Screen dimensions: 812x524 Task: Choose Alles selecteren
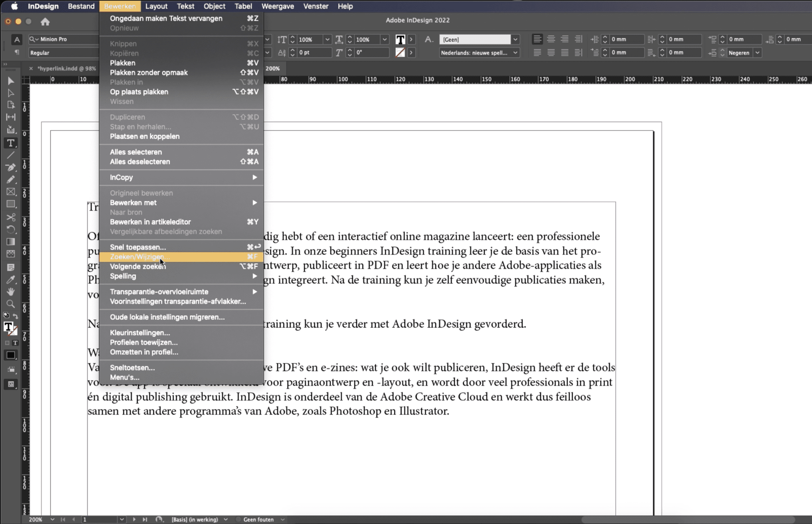[x=181, y=152]
